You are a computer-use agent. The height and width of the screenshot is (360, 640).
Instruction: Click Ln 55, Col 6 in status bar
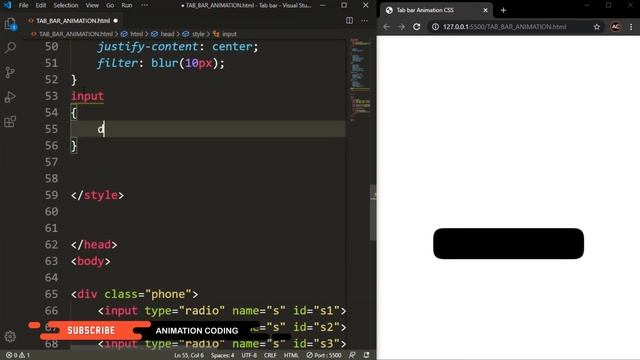[x=189, y=355]
